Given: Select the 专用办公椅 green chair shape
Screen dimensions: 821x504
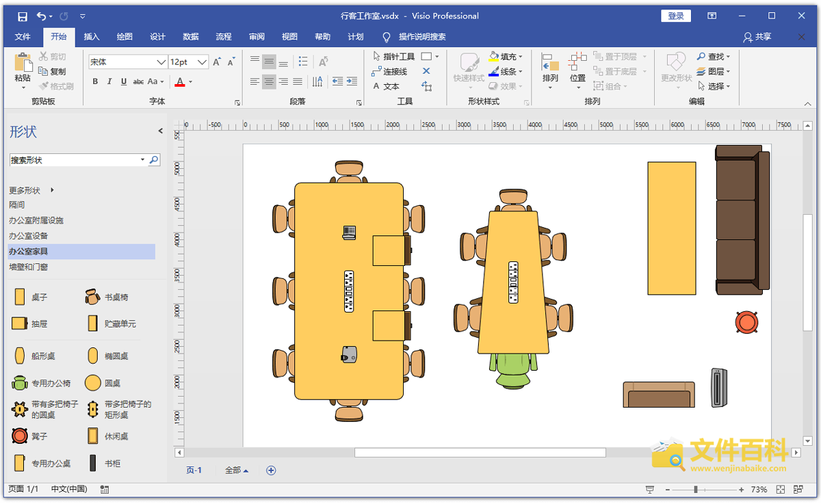Looking at the screenshot, I should (41, 383).
